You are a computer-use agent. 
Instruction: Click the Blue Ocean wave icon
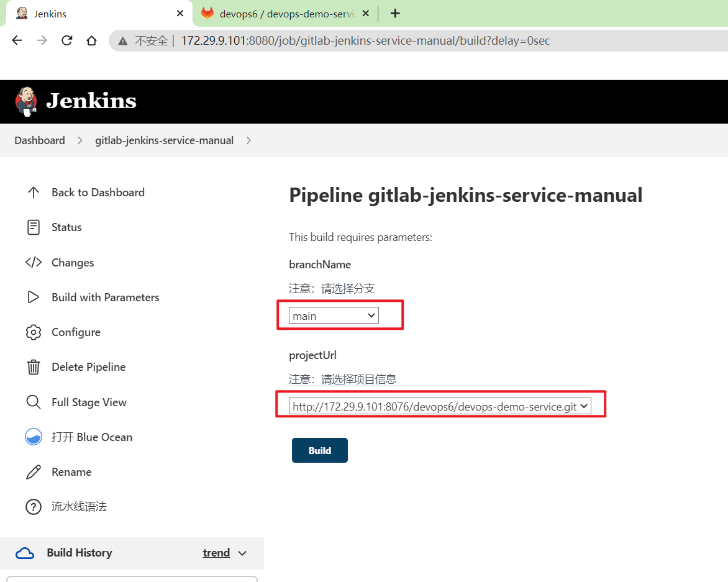tap(34, 437)
